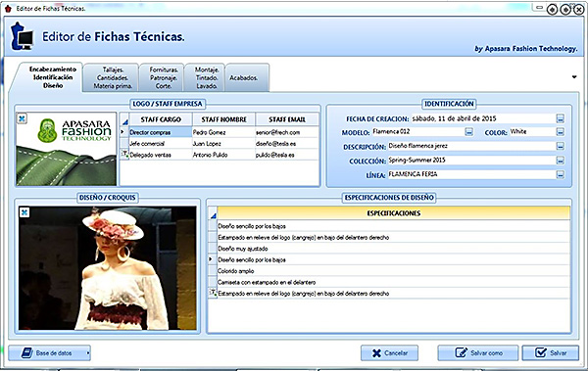Click the book icon on Base de datos

[26, 353]
